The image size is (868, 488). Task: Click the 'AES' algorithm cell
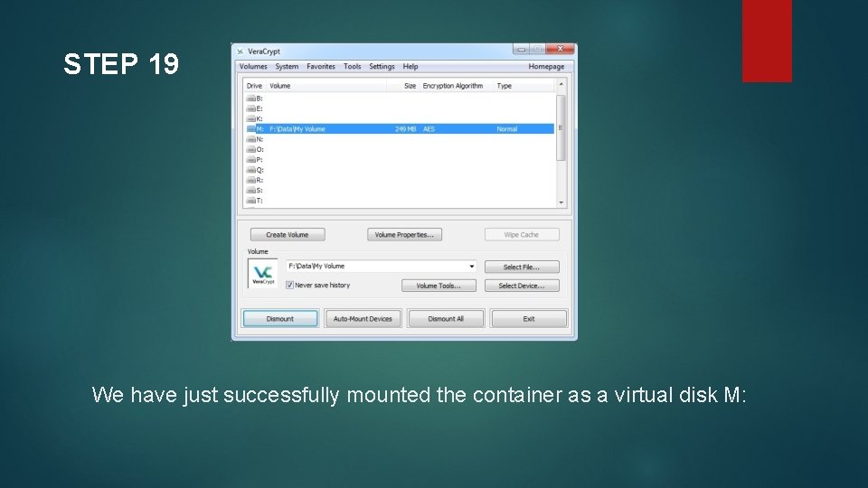point(429,129)
